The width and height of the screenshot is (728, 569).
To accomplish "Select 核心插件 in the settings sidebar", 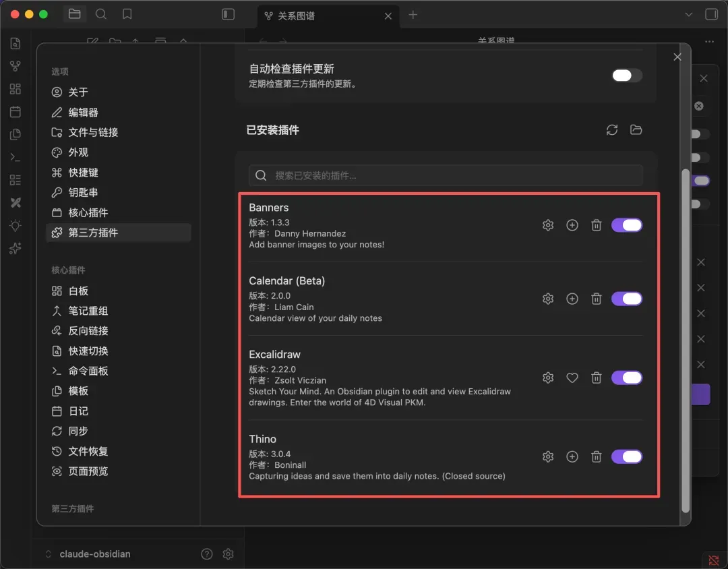I will (x=119, y=213).
